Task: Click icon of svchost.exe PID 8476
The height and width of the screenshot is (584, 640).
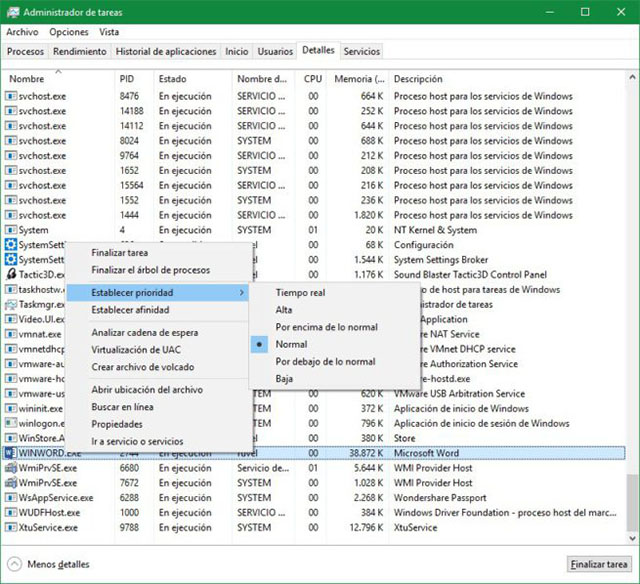Action: tap(11, 96)
